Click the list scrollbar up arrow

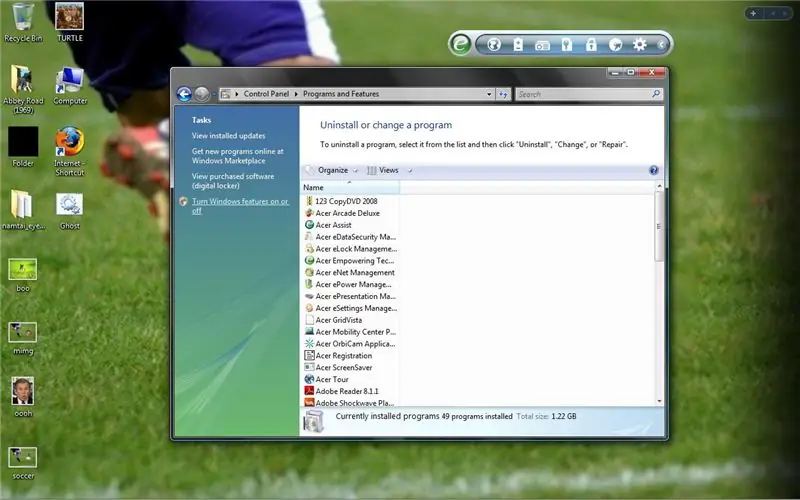[659, 186]
